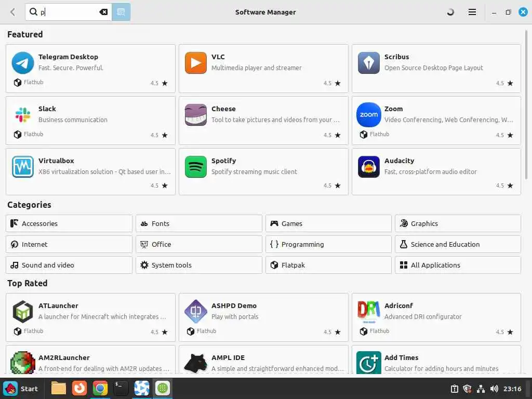Click the VLC orange play icon
Image resolution: width=532 pixels, height=399 pixels.
[x=196, y=63]
